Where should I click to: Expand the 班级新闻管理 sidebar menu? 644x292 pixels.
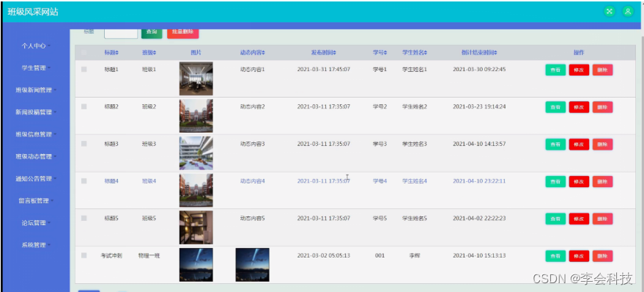click(x=36, y=90)
